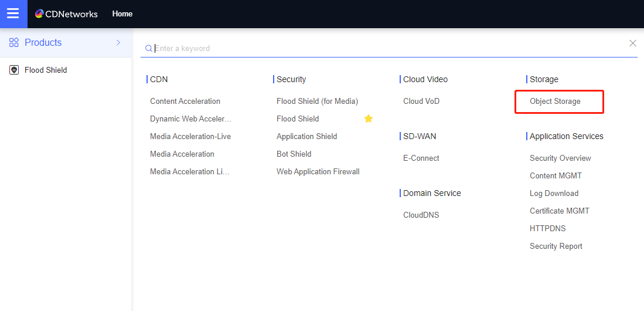The image size is (644, 311).
Task: Focus the keyword search field
Action: click(390, 49)
